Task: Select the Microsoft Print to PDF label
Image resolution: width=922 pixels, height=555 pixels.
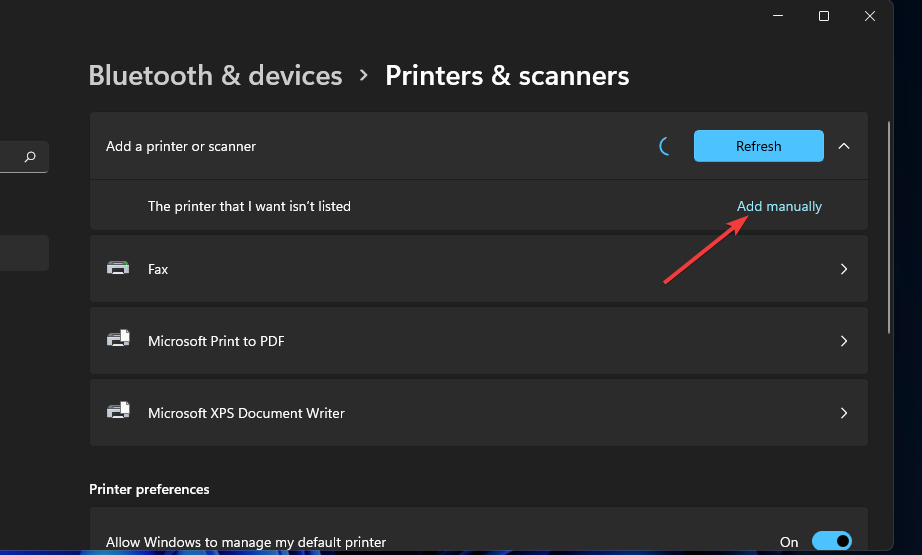Action: tap(216, 341)
